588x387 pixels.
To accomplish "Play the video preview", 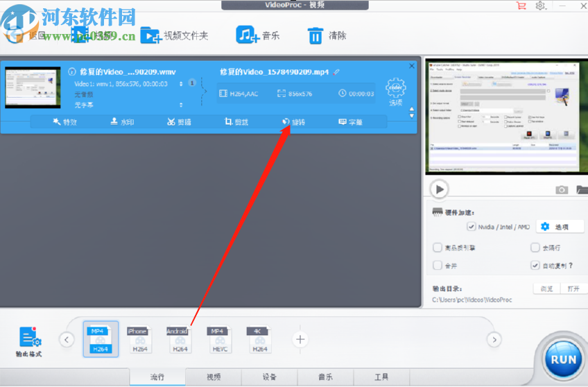I will click(x=438, y=189).
